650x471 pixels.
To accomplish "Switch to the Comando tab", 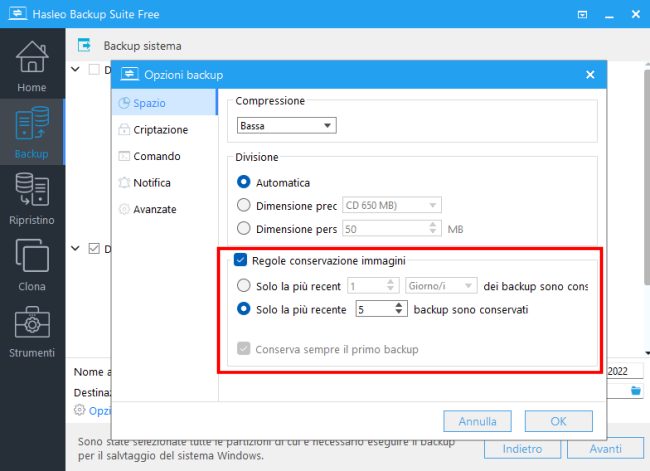I will coord(165,156).
